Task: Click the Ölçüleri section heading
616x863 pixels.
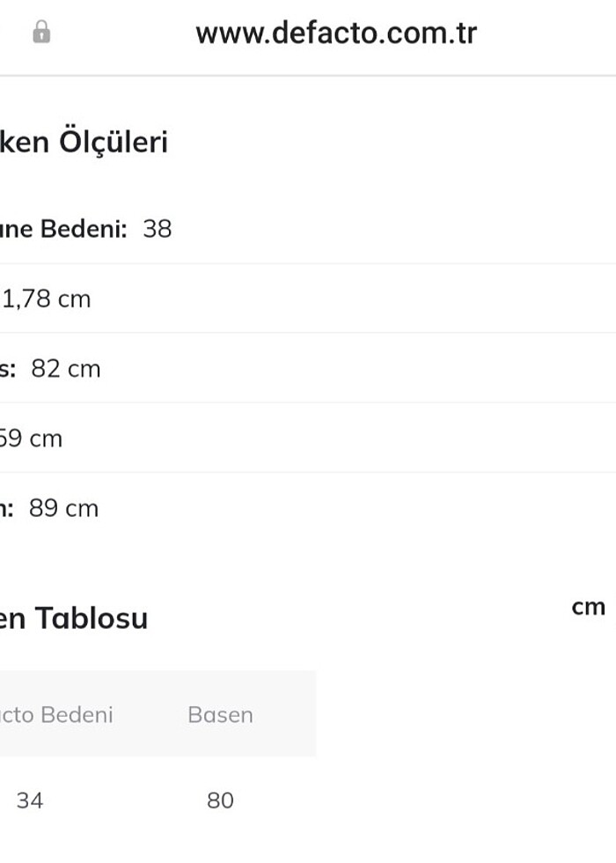Action: pyautogui.click(x=85, y=142)
